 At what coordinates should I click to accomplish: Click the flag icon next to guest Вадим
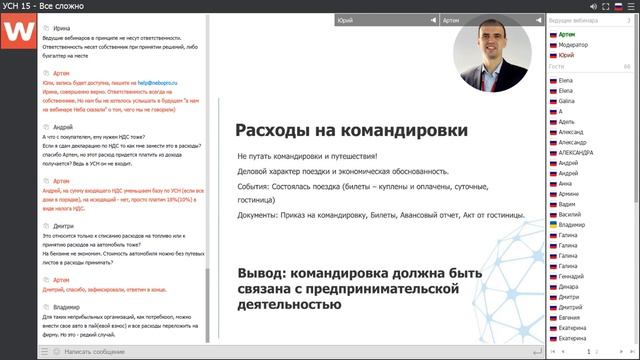coord(553,204)
